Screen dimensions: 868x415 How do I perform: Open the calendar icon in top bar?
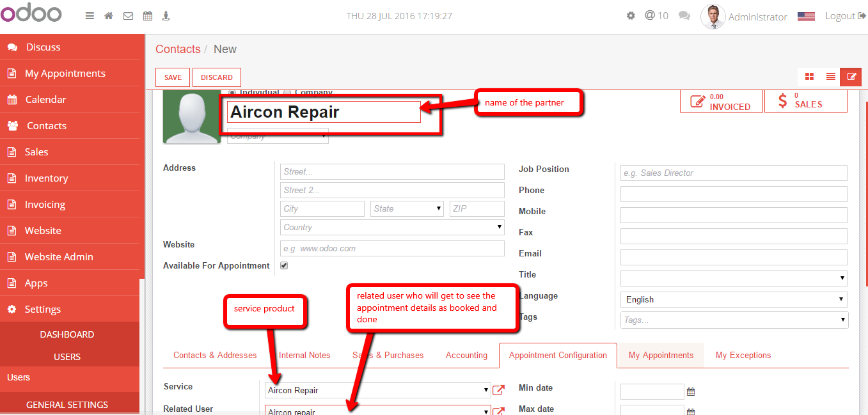pyautogui.click(x=148, y=16)
